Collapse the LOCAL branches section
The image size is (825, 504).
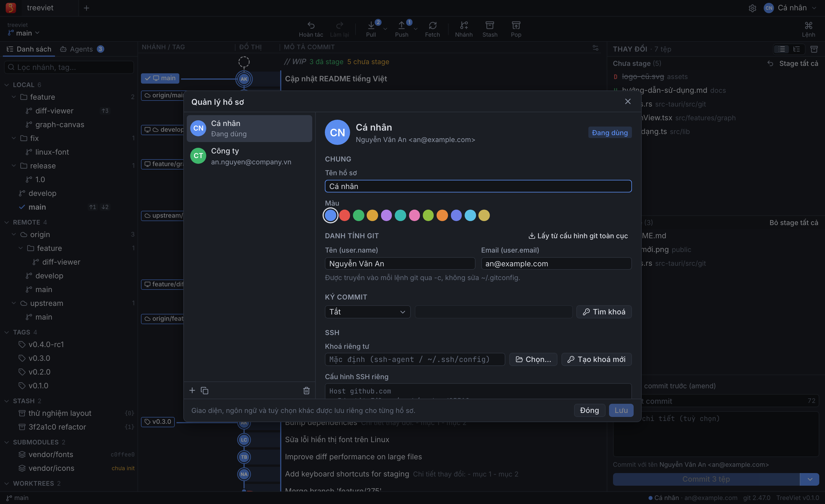[x=7, y=85]
